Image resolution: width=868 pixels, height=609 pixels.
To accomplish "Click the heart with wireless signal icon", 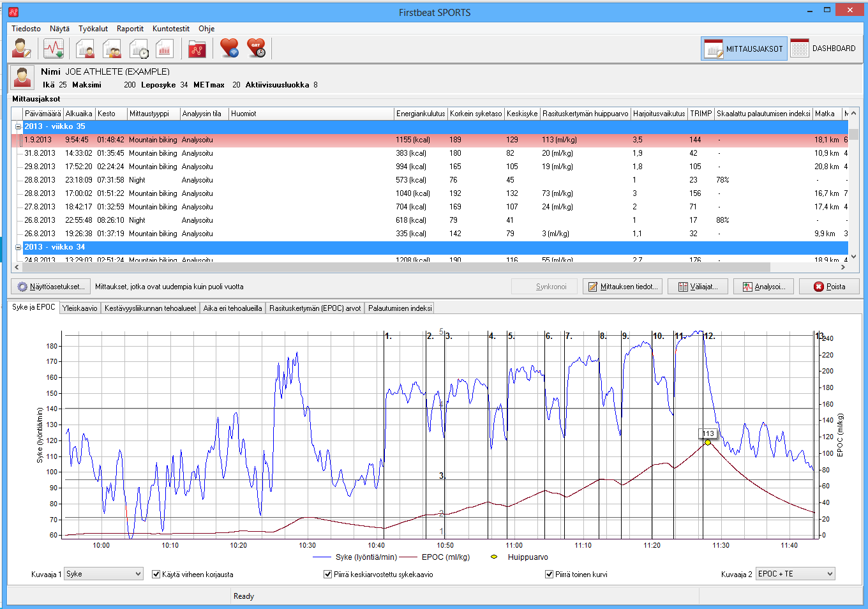I will pos(229,49).
